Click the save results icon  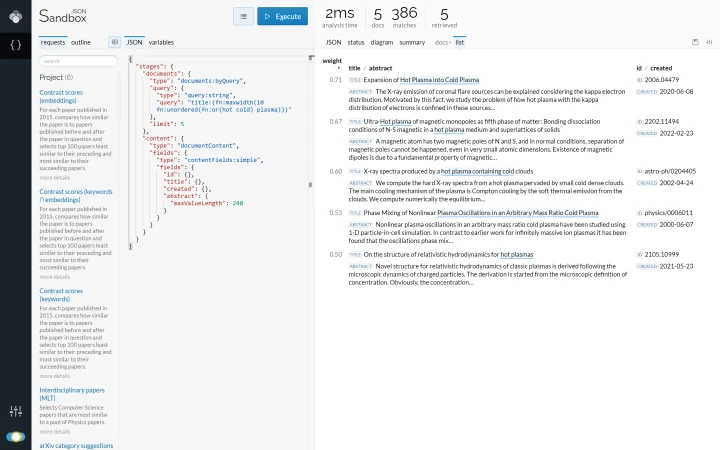tap(695, 42)
